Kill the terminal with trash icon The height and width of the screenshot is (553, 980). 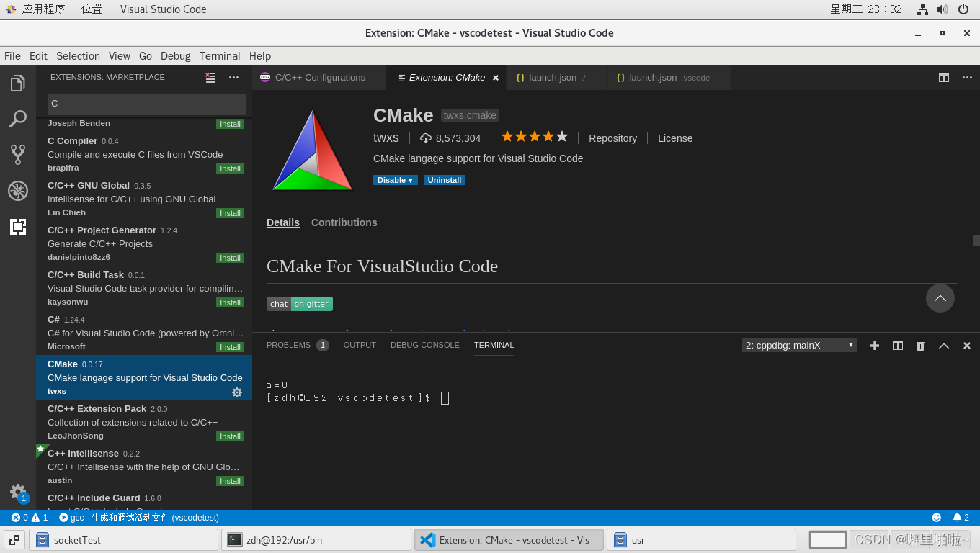[920, 346]
